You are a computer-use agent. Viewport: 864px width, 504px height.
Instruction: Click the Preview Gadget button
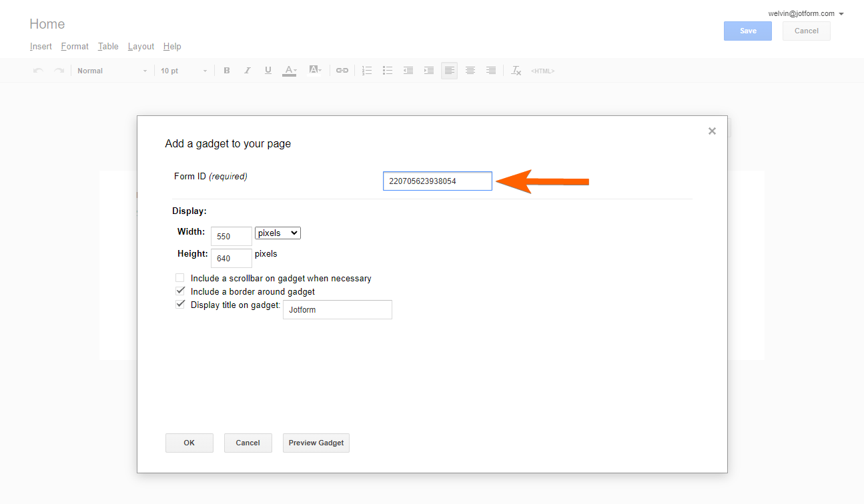pos(316,443)
